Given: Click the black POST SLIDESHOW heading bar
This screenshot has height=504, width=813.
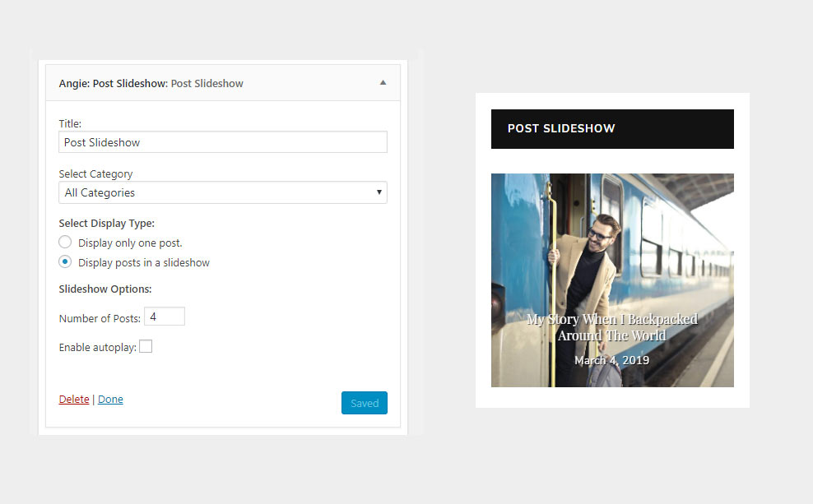Looking at the screenshot, I should pos(612,129).
